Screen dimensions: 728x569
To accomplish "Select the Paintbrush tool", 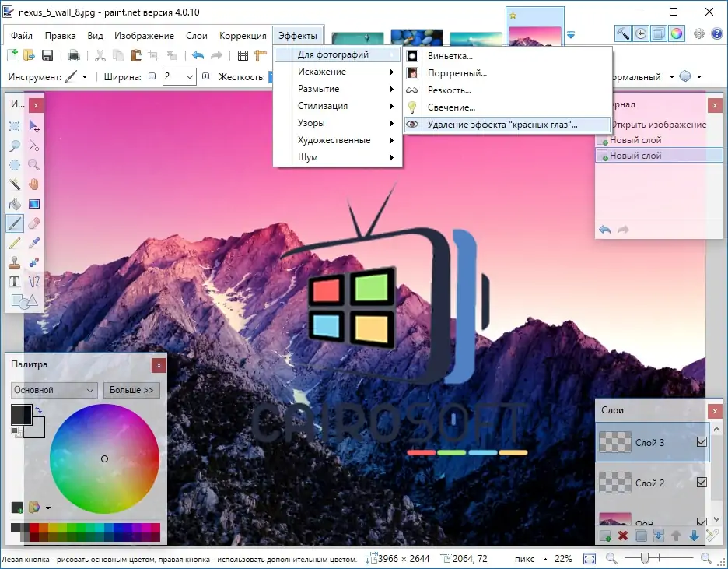I will 15,223.
